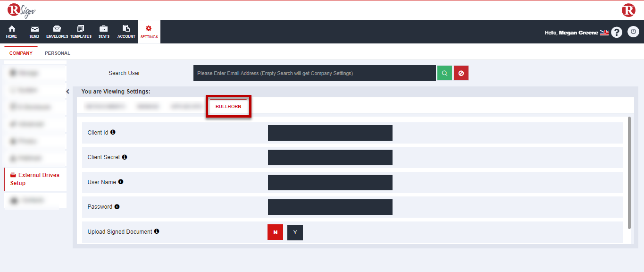Open the help question mark icon
The image size is (644, 272).
[x=617, y=32]
